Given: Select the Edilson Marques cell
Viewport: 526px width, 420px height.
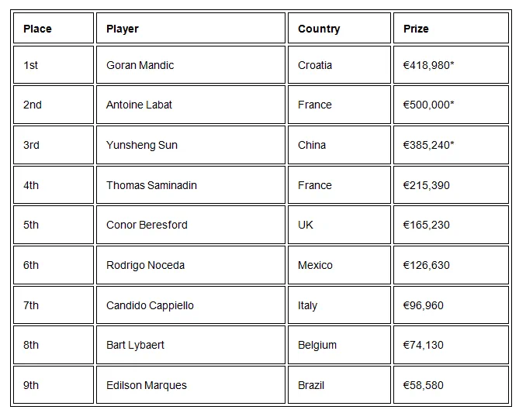Looking at the screenshot, I should coord(146,385).
